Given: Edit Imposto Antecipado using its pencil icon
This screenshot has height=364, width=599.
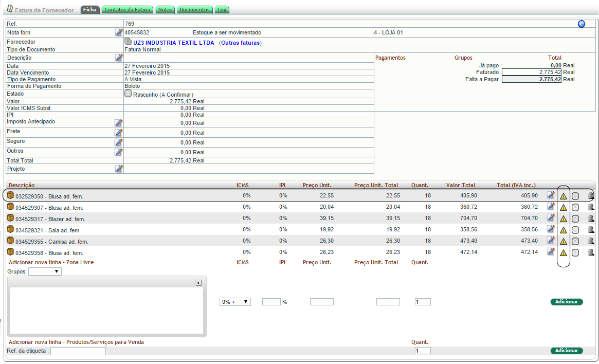Looking at the screenshot, I should point(119,122).
